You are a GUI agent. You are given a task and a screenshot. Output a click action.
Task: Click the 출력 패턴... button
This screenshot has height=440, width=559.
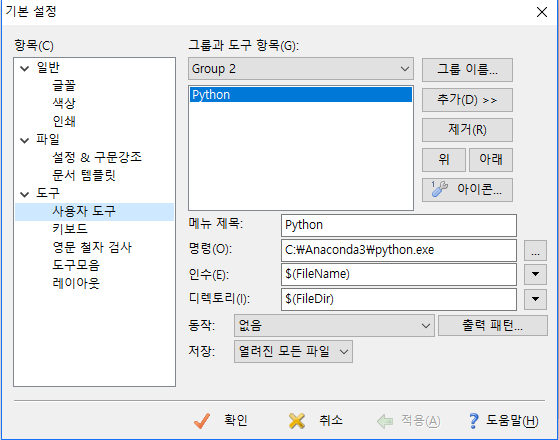tap(493, 325)
